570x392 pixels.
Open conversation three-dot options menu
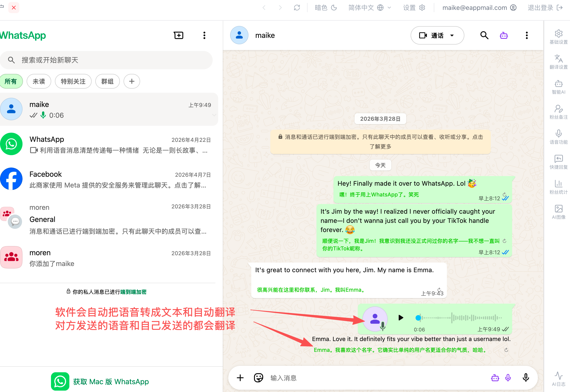(x=527, y=35)
